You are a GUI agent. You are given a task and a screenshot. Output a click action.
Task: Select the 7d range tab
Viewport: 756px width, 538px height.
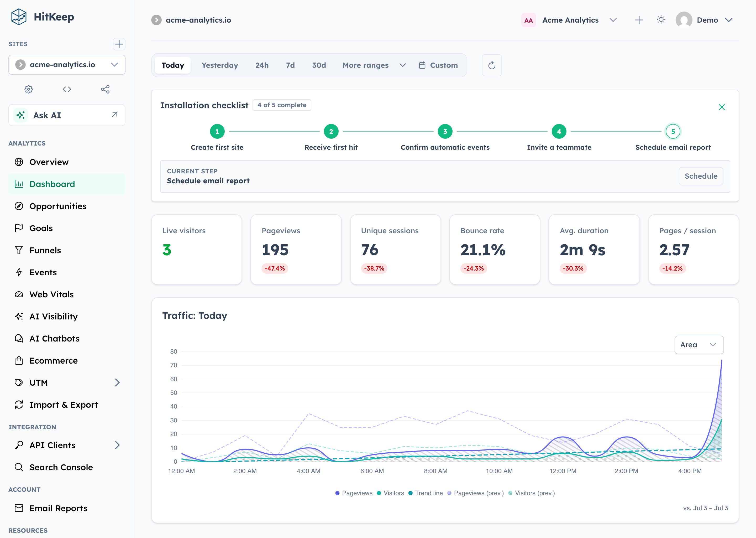pyautogui.click(x=290, y=65)
